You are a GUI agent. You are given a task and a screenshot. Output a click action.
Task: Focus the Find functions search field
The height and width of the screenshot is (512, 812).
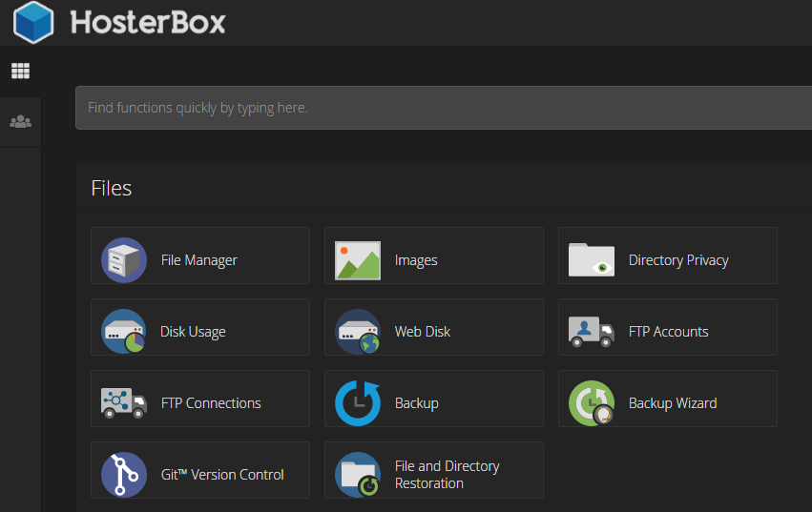444,108
